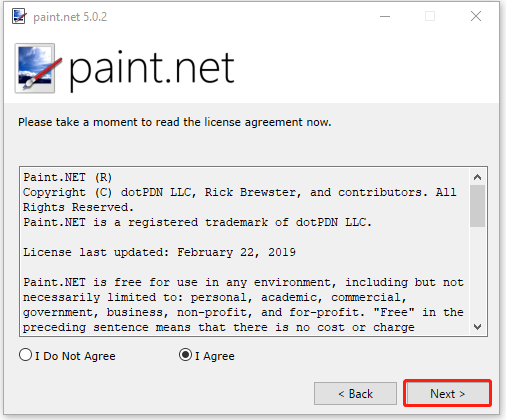
Task: Click the license scrollbar thumb
Action: tap(477, 206)
